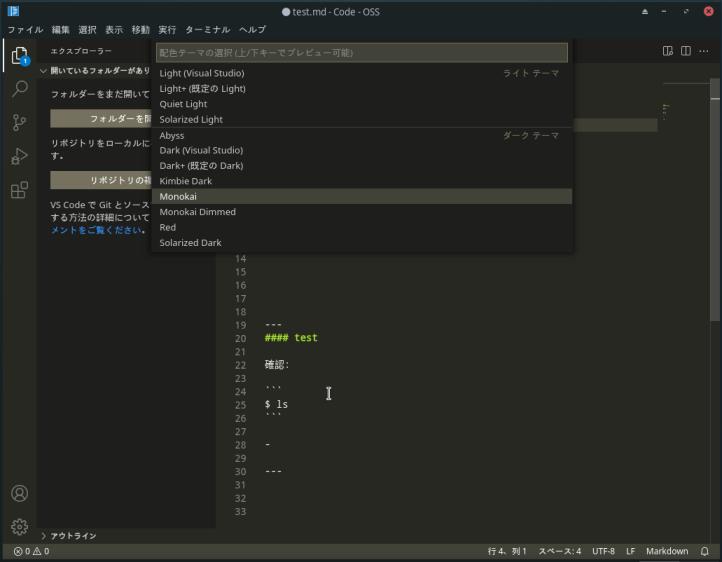Image resolution: width=722 pixels, height=562 pixels.
Task: Click the keep-above window titlebar icon
Action: point(645,12)
